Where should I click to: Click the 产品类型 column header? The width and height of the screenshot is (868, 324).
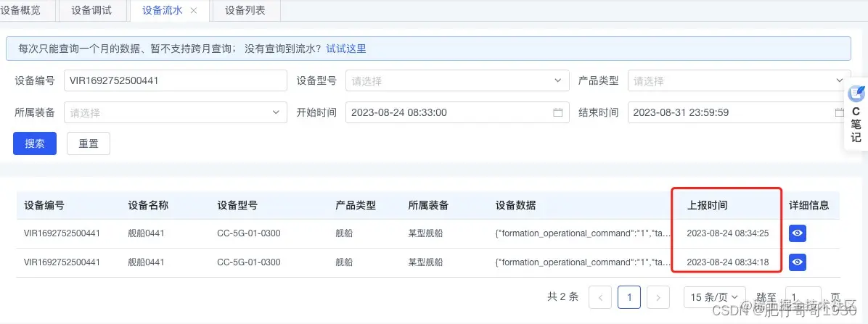coord(356,205)
